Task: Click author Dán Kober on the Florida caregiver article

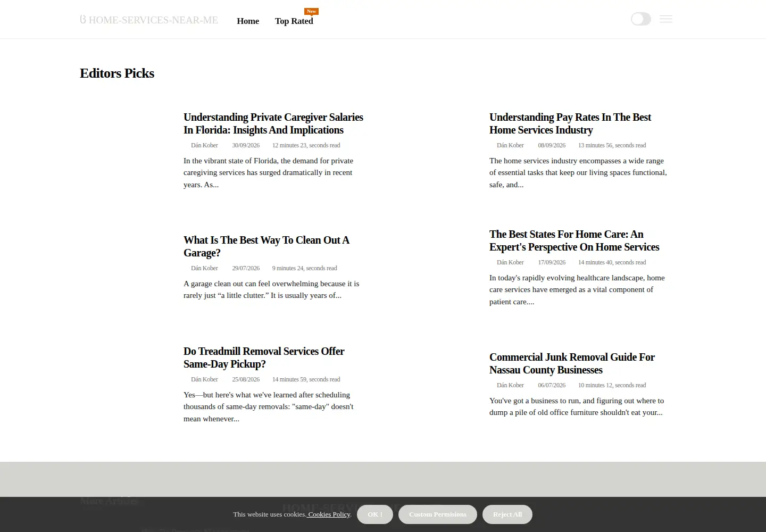Action: tap(204, 145)
